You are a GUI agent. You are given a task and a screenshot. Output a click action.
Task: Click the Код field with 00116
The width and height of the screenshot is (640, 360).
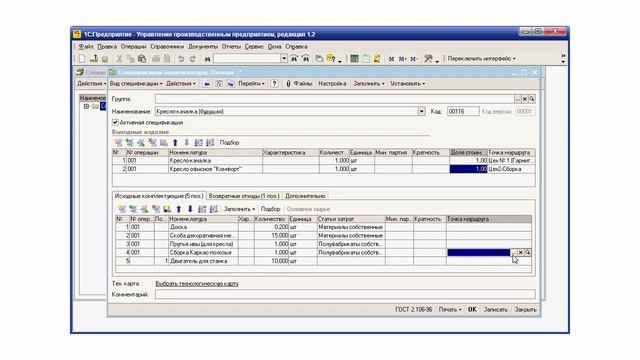pyautogui.click(x=463, y=111)
